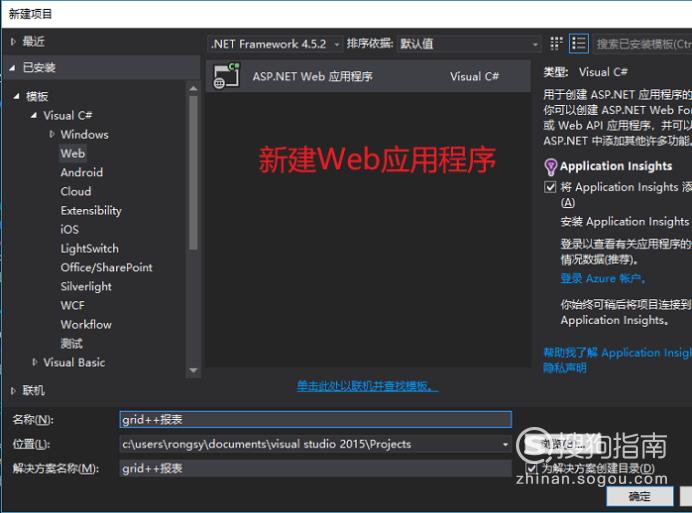Toggle create directory for solution checkbox
Viewport: 692px width, 513px height.
coord(532,468)
